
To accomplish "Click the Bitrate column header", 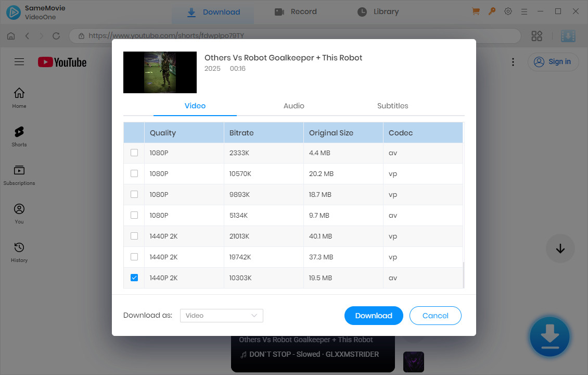I will point(264,132).
